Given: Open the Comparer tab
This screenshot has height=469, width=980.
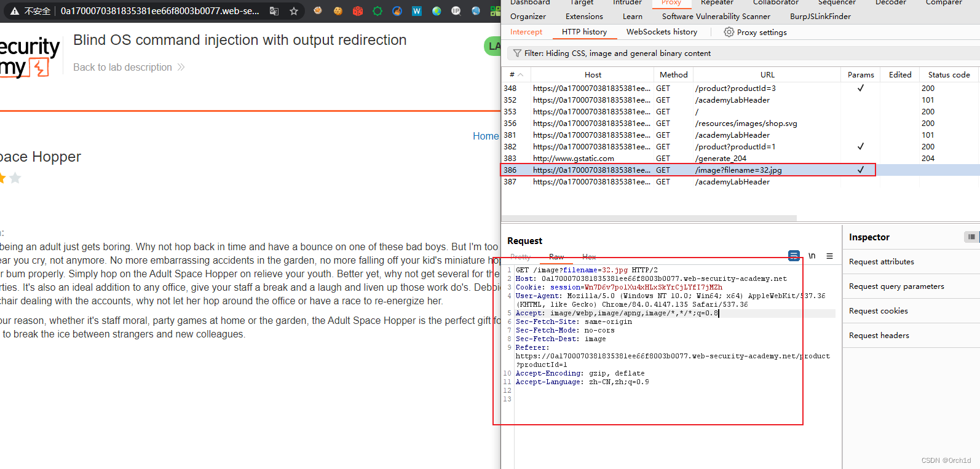Looking at the screenshot, I should pos(944,3).
